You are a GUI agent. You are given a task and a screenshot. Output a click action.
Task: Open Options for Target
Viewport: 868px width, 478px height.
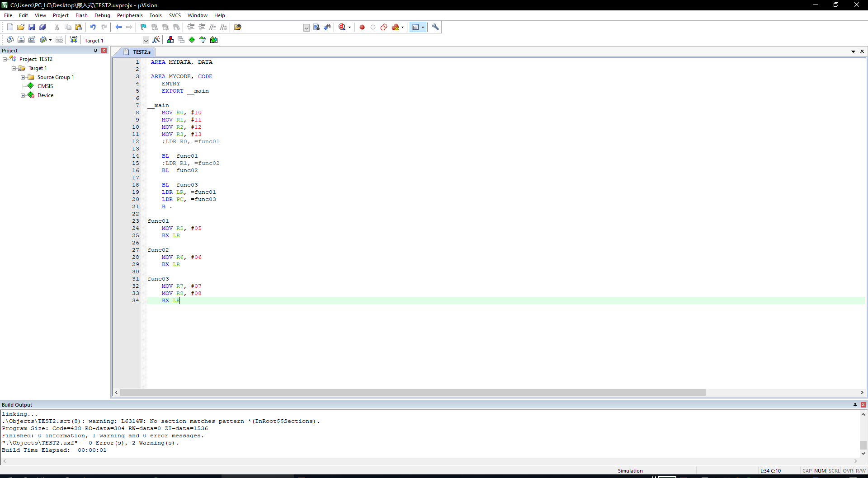(156, 40)
